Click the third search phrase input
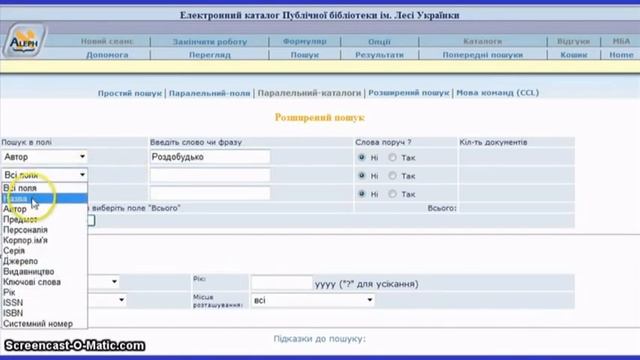This screenshot has width=640, height=360. coord(210,193)
